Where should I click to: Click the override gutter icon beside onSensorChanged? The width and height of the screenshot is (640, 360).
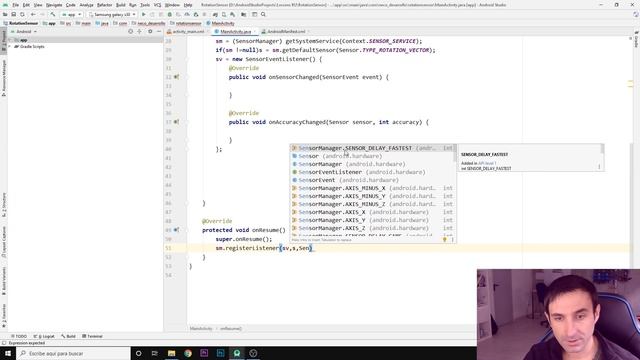coord(177,77)
